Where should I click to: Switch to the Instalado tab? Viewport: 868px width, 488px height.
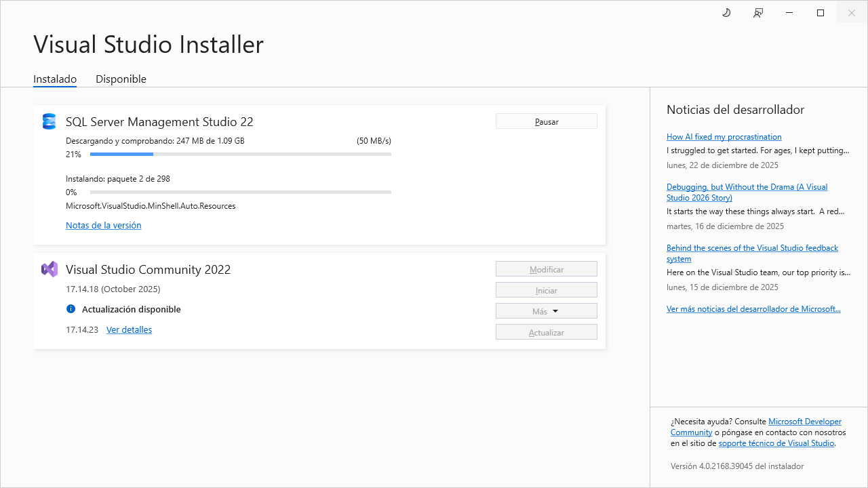click(55, 79)
